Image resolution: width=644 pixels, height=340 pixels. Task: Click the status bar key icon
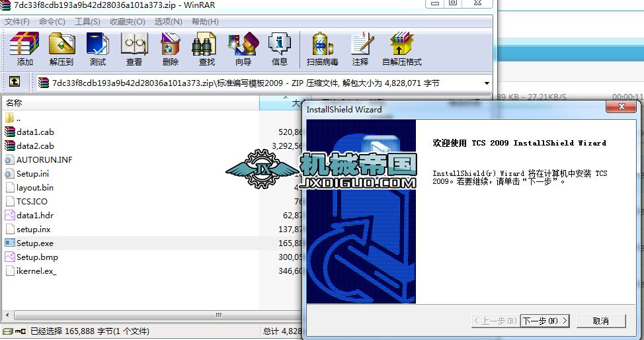20,331
